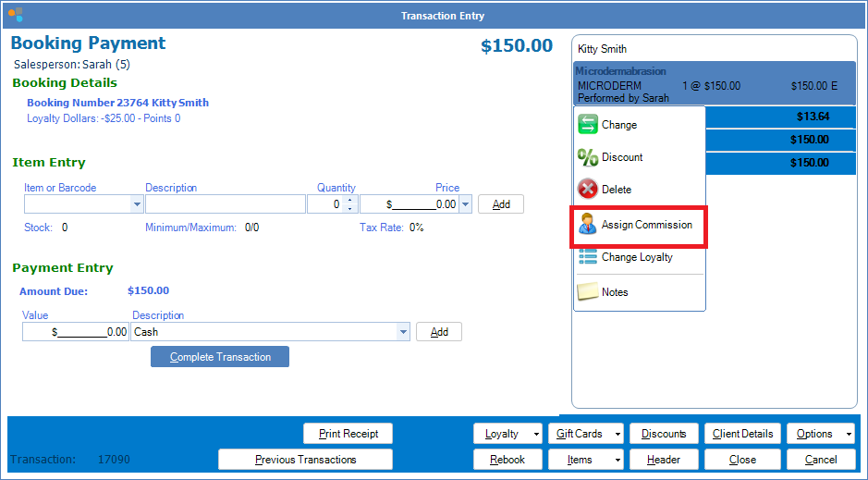Click the percent Discount icon
The image size is (868, 480).
click(588, 157)
